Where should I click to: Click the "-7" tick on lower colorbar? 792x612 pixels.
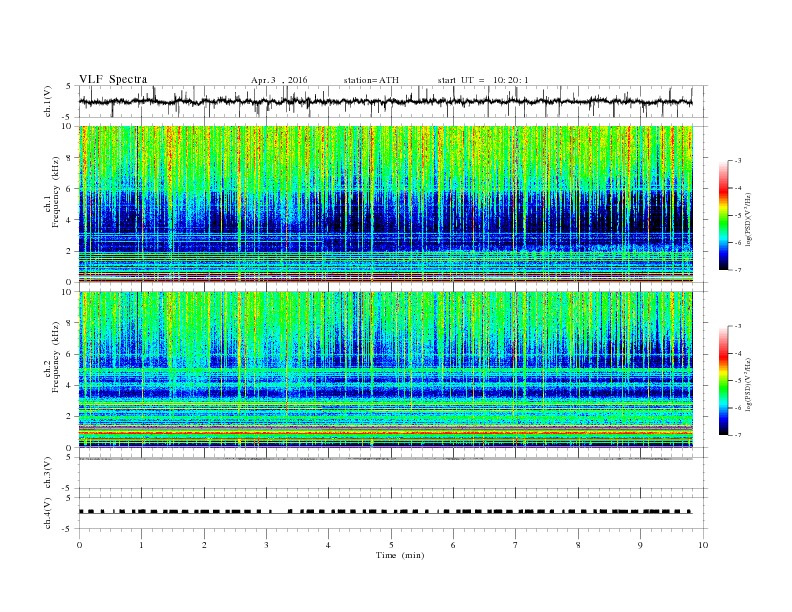(x=738, y=435)
